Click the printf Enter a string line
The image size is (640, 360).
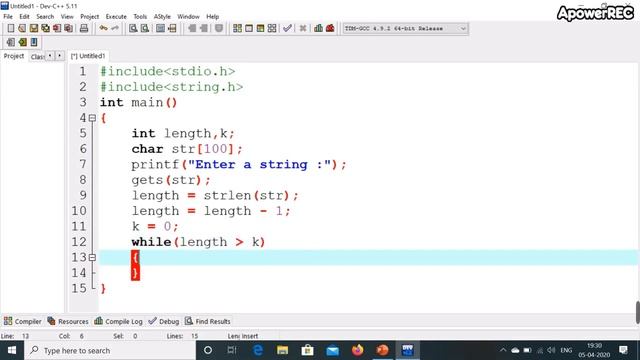239,164
